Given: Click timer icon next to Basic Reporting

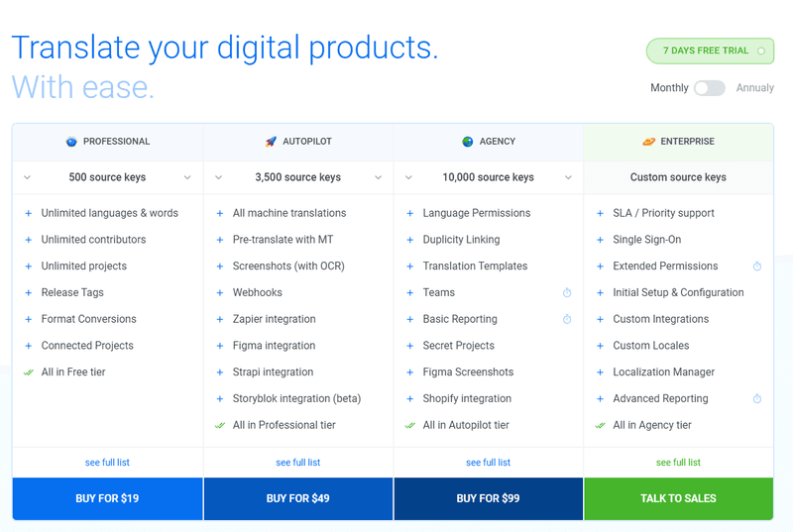Looking at the screenshot, I should (x=567, y=319).
